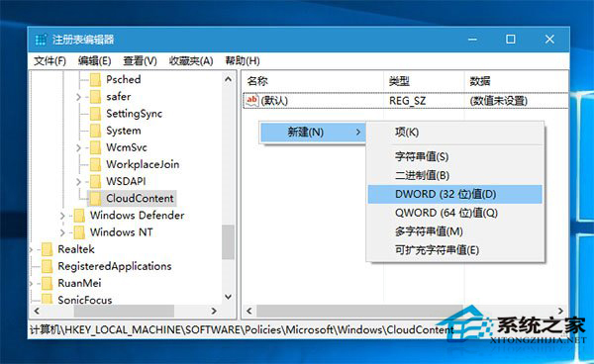Click the REG_SZ type cell
The width and height of the screenshot is (594, 364).
407,101
